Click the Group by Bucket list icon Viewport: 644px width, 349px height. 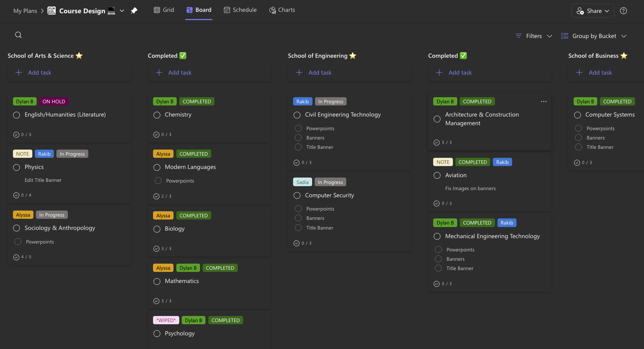pyautogui.click(x=565, y=36)
